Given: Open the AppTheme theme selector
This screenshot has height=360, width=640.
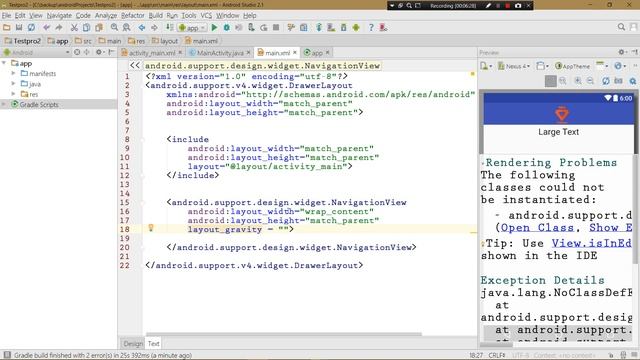Looking at the screenshot, I should click(573, 66).
